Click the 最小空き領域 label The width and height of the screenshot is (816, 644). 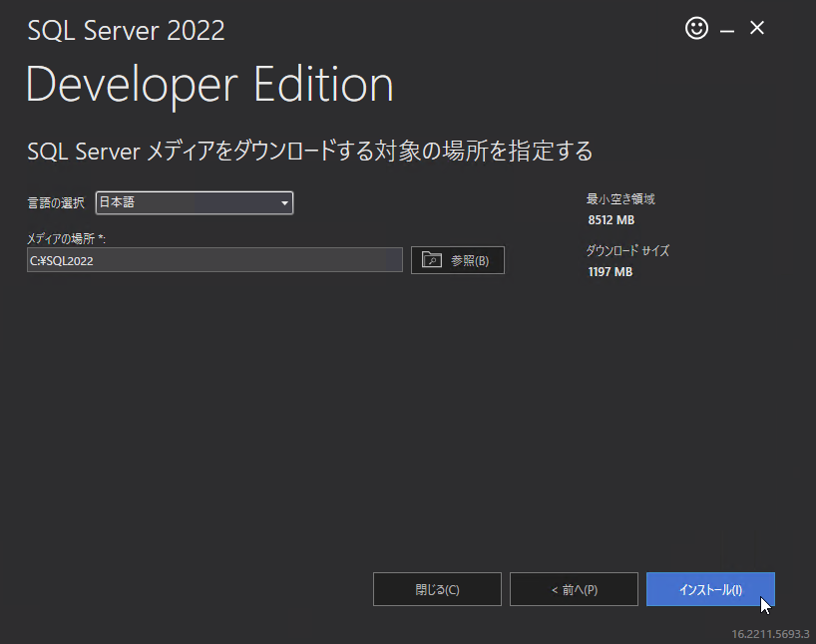[x=620, y=198]
